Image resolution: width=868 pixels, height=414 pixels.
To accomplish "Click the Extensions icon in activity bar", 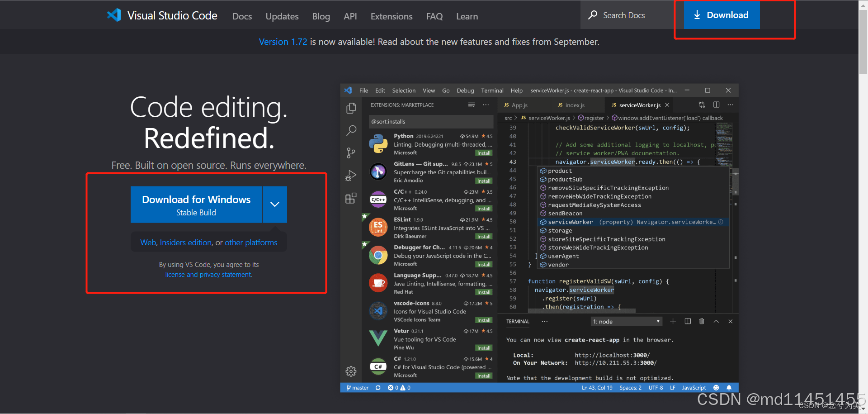I will pos(351,198).
